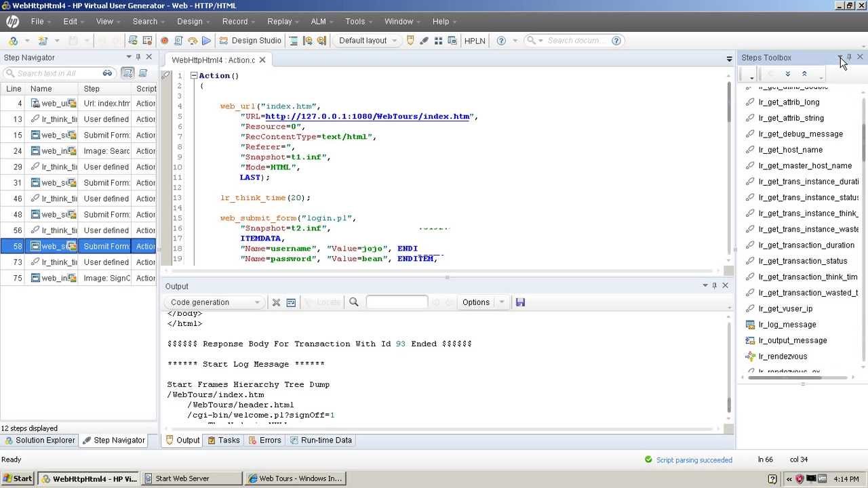Close the WebHttpHtml4 : Action.c editor tab
Viewport: 868px width, 488px height.
coord(262,60)
